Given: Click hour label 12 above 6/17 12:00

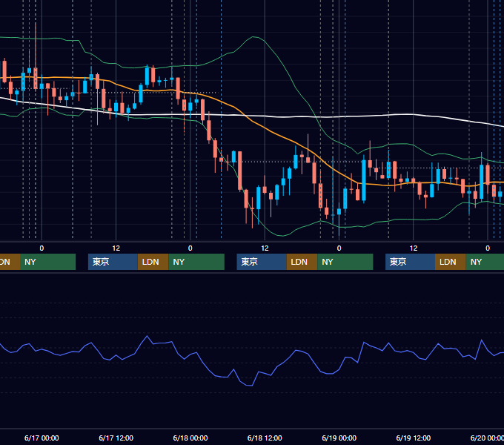Looking at the screenshot, I should [x=116, y=248].
